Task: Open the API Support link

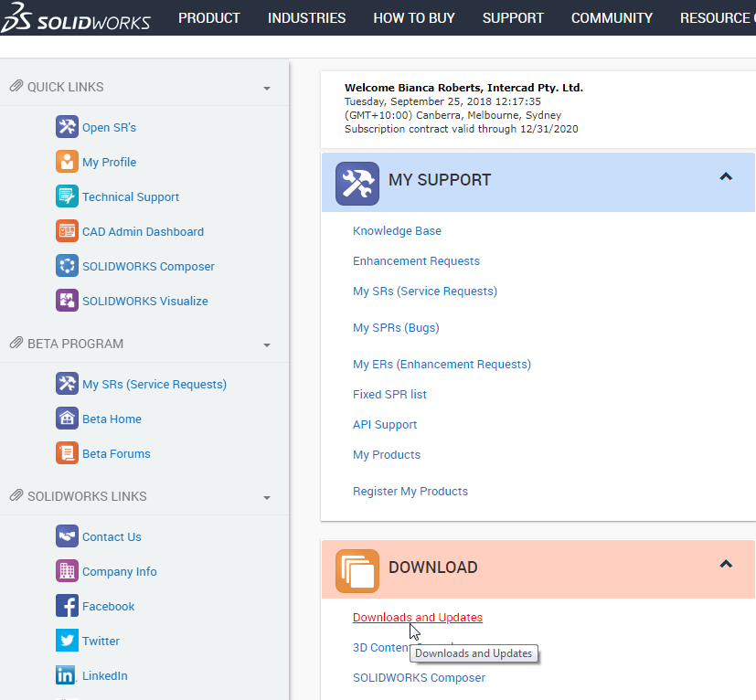Action: pos(385,425)
